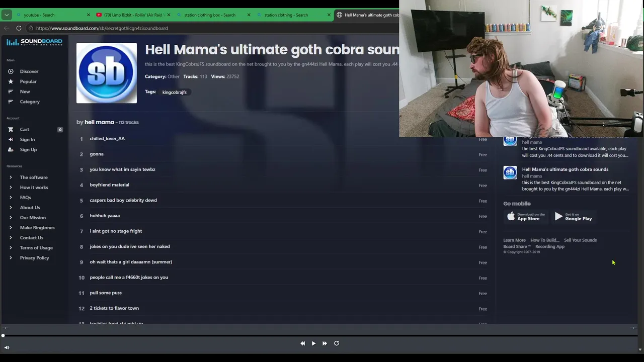
Task: Click the playback progress slider handle
Action: (3, 335)
